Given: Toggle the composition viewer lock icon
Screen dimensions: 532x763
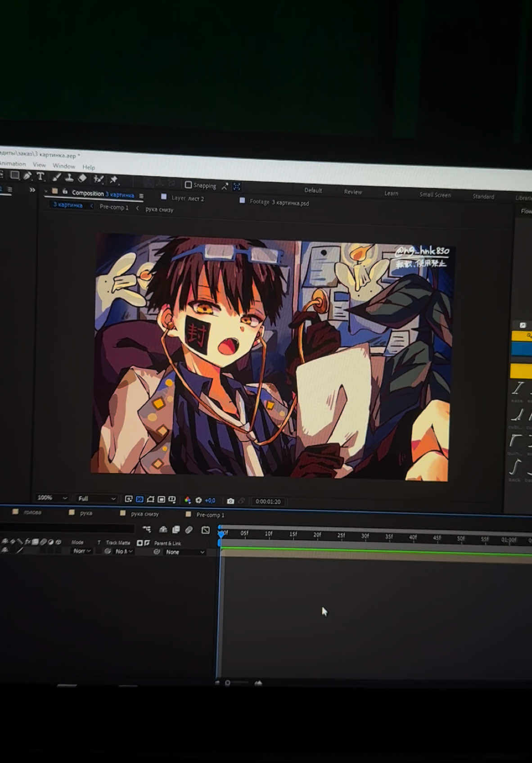Looking at the screenshot, I should pyautogui.click(x=65, y=191).
